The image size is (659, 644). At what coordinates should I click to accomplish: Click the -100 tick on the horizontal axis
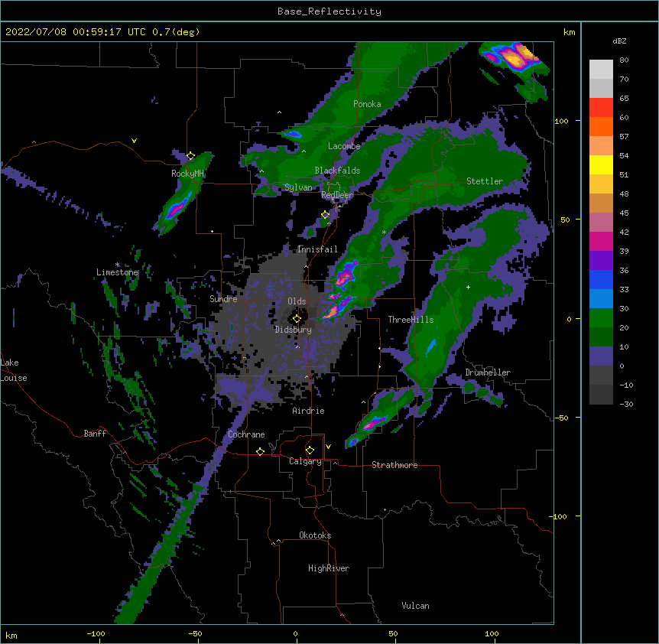click(x=96, y=633)
